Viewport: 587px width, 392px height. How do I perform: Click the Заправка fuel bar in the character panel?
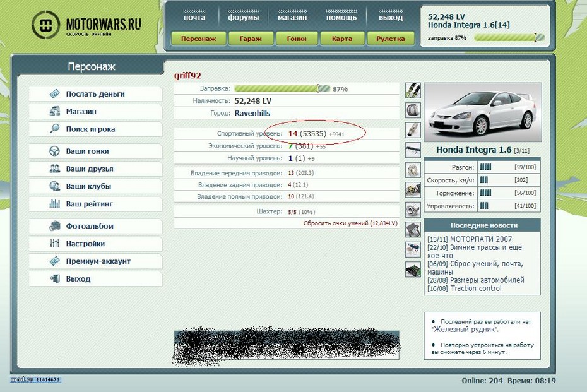(282, 89)
